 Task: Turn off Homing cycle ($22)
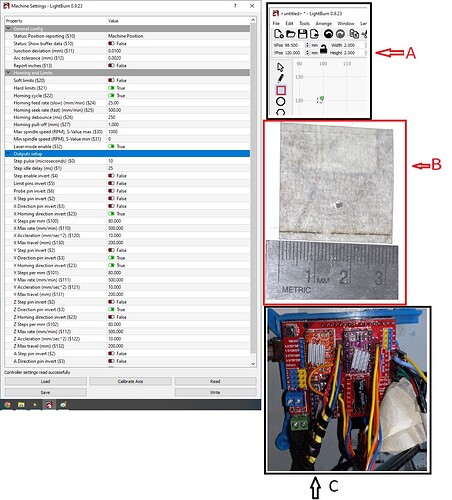point(111,96)
